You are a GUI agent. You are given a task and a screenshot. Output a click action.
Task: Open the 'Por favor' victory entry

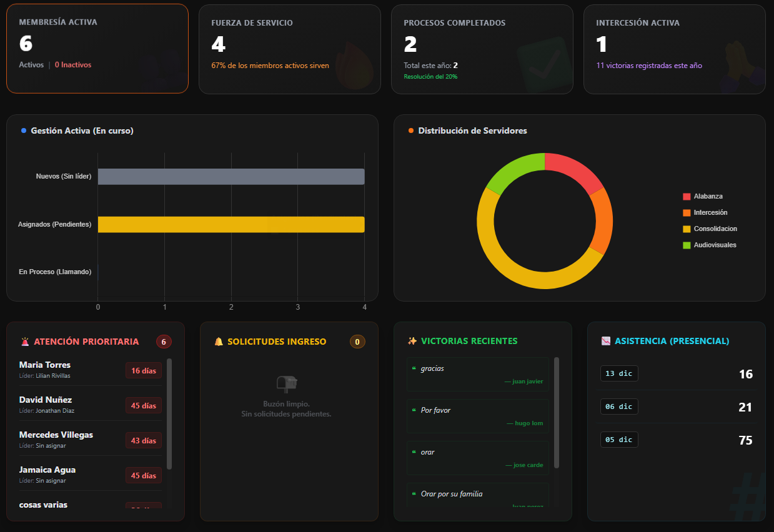(x=477, y=416)
